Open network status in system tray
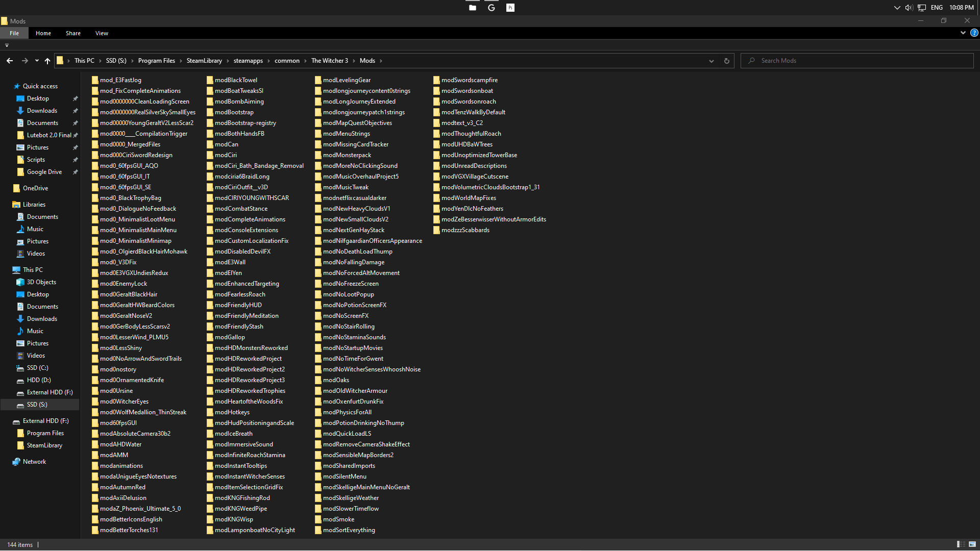 922,8
